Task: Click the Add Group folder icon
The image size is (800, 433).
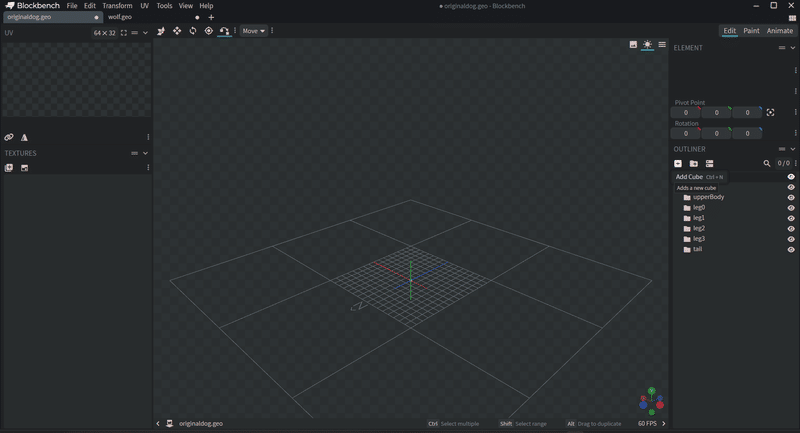Action: pyautogui.click(x=693, y=163)
